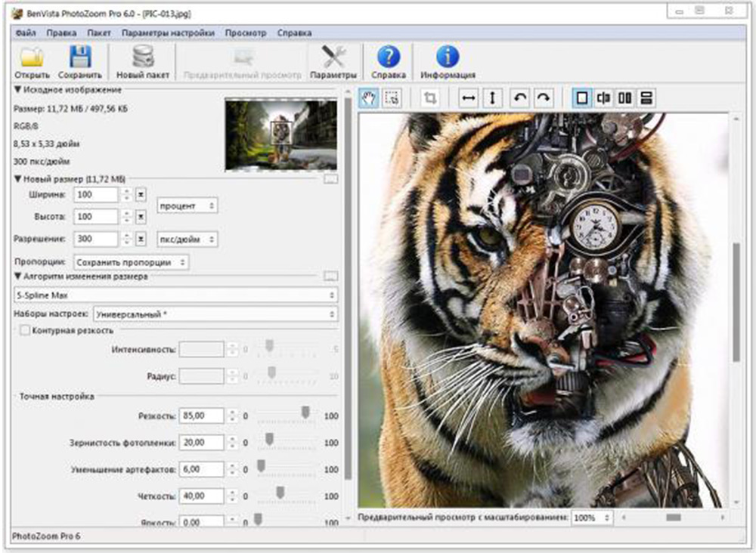Click small panel icon beside Алгоритм изменения размера
The image size is (756, 553).
[x=331, y=276]
